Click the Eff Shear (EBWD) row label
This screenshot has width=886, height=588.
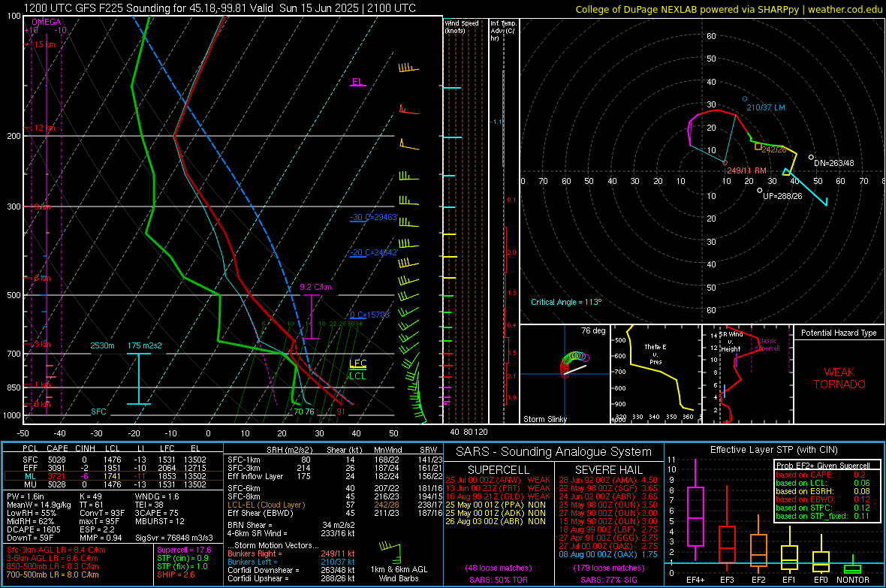(x=261, y=514)
